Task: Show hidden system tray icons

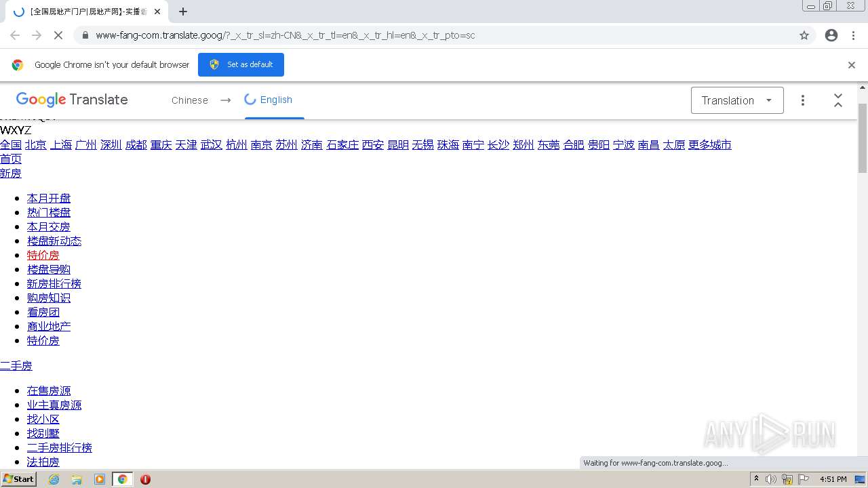Action: click(x=756, y=479)
